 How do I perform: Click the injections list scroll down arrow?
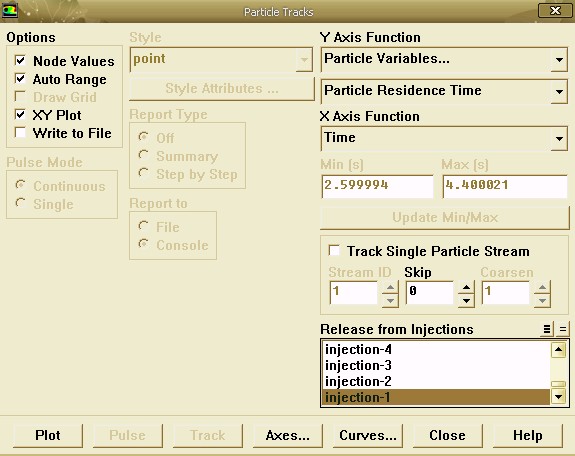coord(558,397)
